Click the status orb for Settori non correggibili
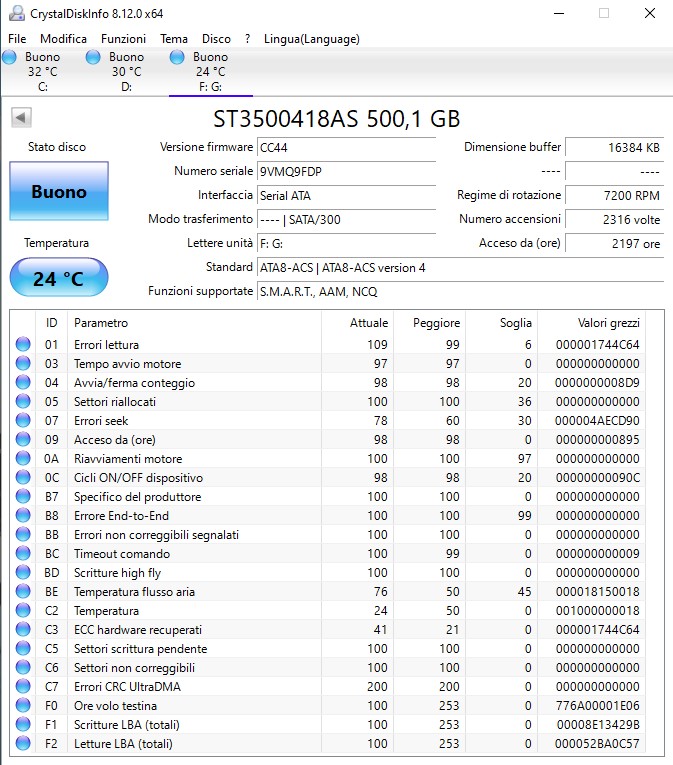 pos(23,668)
